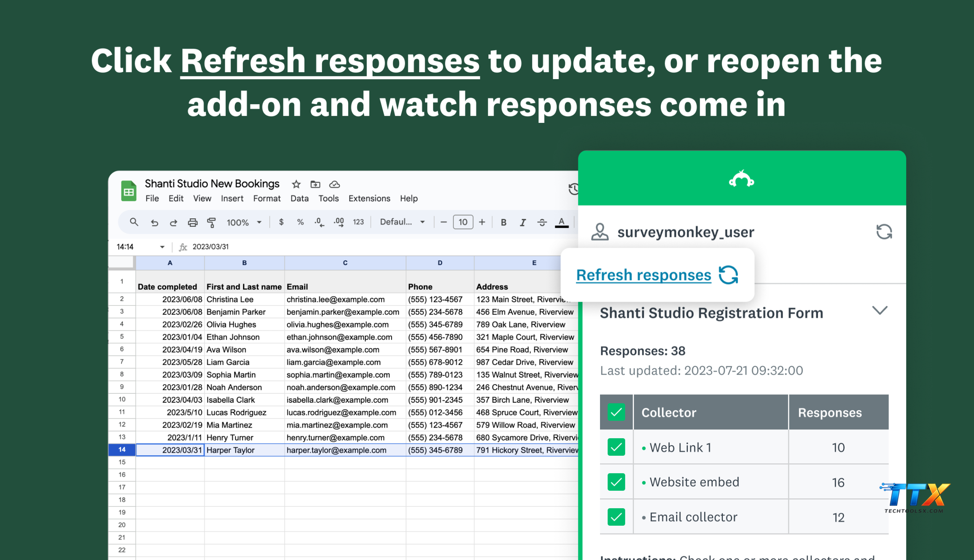Open the 100% zoom dropdown
Screen dimensions: 974x560
244,222
